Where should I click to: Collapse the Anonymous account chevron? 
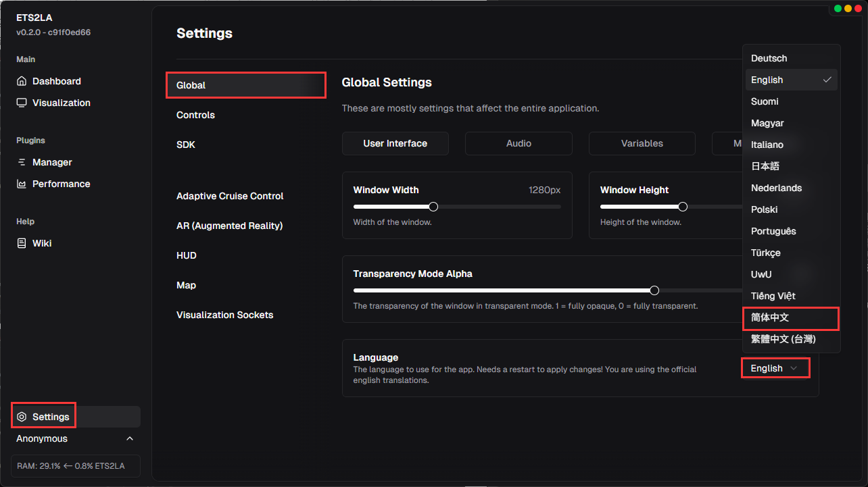point(130,438)
